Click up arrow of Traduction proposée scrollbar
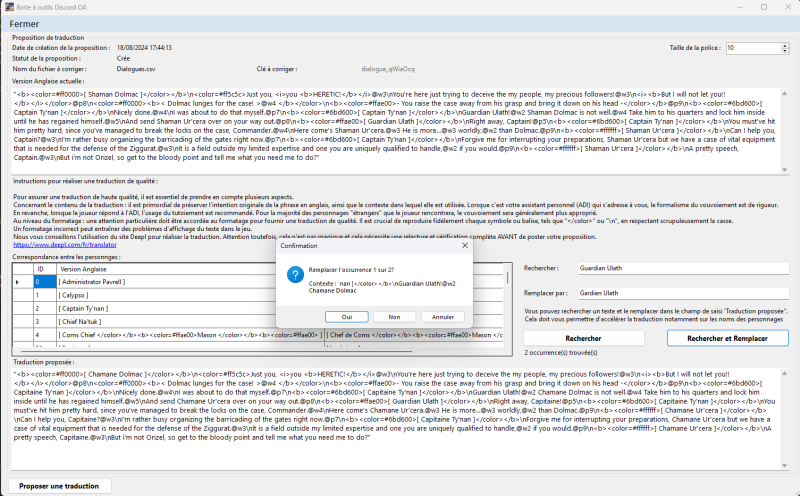800x496 pixels. point(785,374)
